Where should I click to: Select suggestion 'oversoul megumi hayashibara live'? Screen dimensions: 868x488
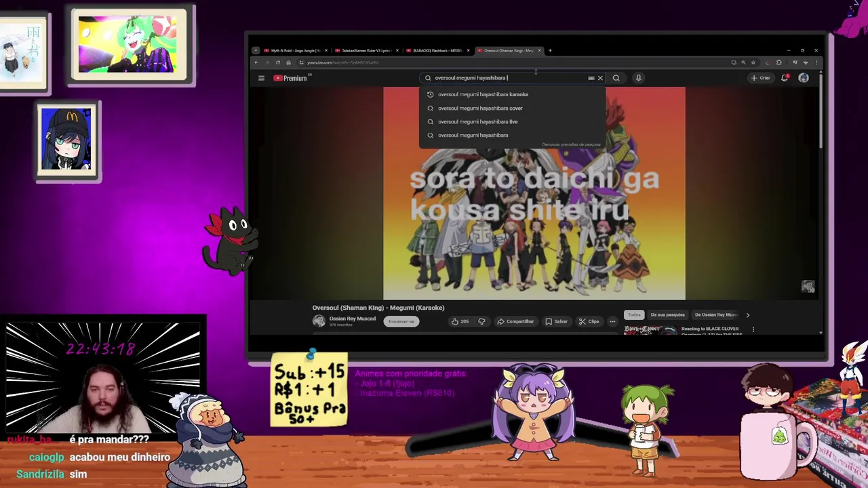coord(512,121)
